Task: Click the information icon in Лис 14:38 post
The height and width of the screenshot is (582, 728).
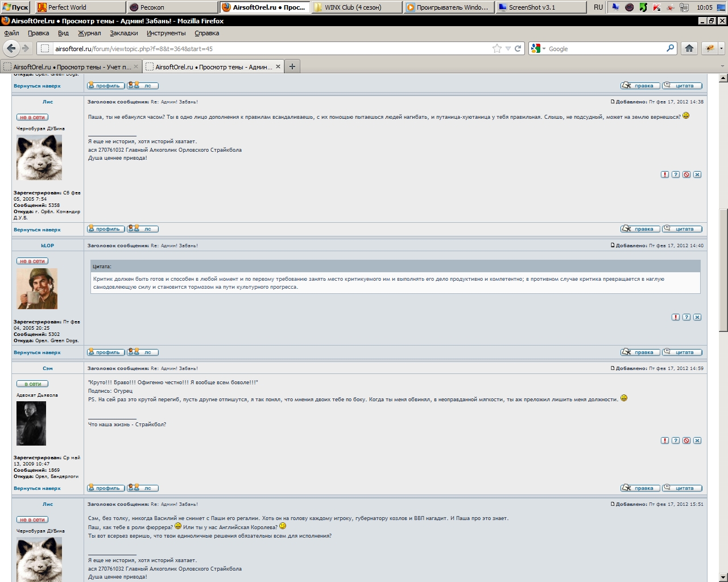Action: tap(675, 174)
